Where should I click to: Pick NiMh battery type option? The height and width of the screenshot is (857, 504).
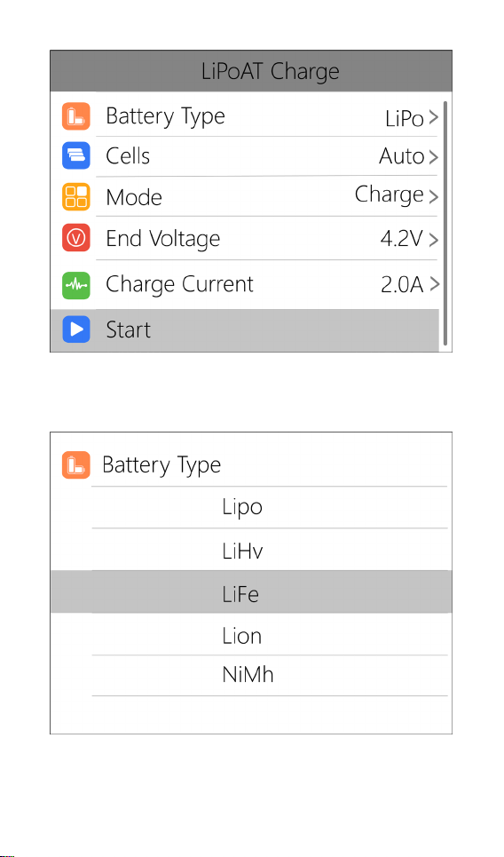269,676
